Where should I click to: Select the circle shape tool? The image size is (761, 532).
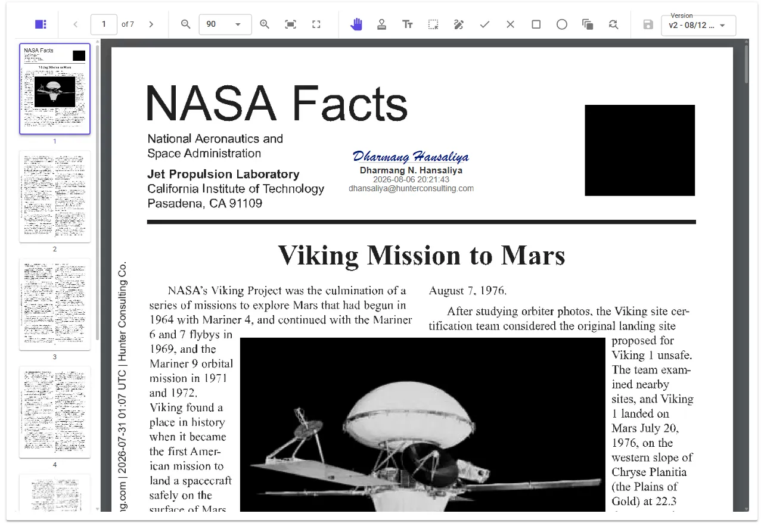pos(561,24)
